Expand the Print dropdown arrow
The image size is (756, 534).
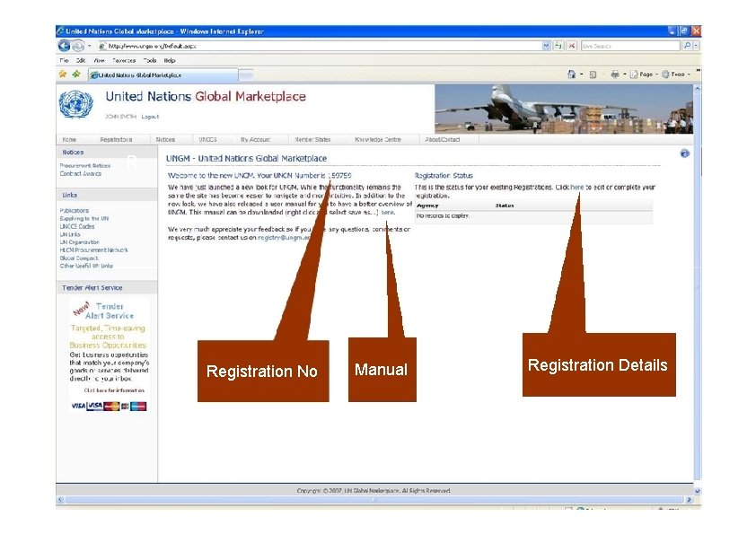coord(625,74)
